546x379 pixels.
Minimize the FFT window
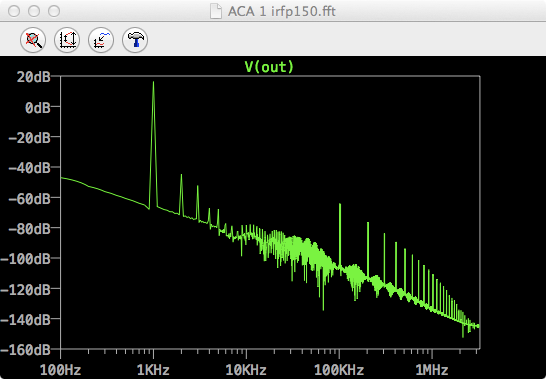[x=34, y=11]
